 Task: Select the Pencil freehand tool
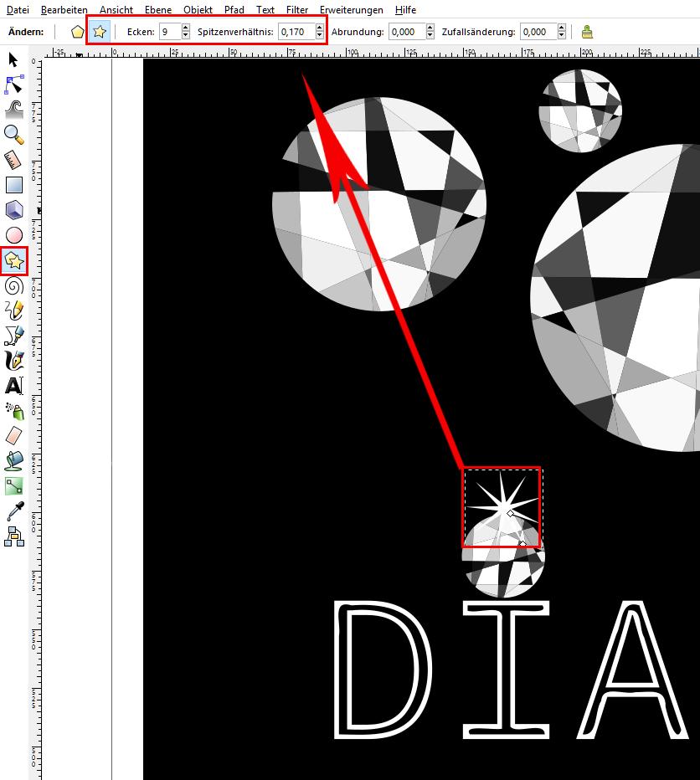pyautogui.click(x=14, y=310)
